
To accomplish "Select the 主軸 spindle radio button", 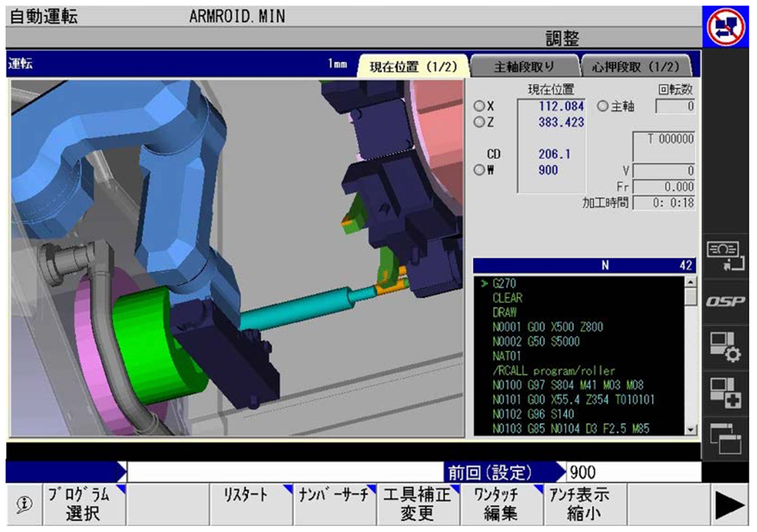I will pos(602,107).
